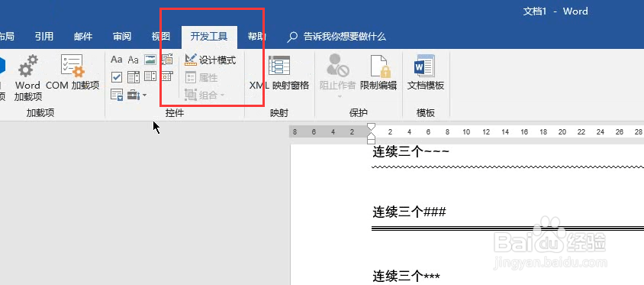The image size is (644, 285).
Task: Click the first line indent ruler marker
Action: [371, 126]
